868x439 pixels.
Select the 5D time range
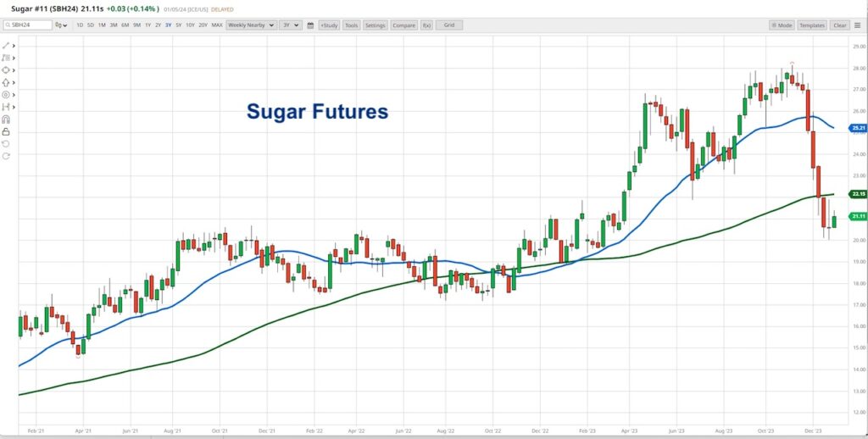[x=91, y=25]
